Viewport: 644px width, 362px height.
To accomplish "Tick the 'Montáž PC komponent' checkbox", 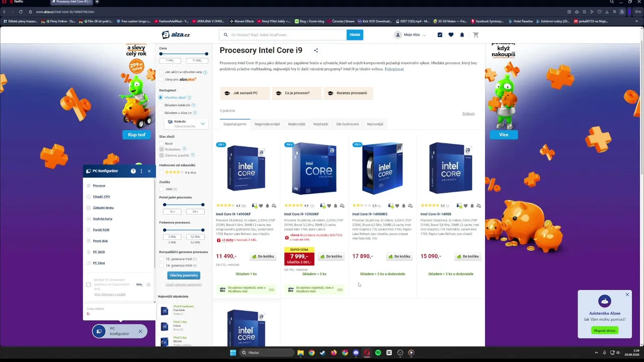I will 89,285.
